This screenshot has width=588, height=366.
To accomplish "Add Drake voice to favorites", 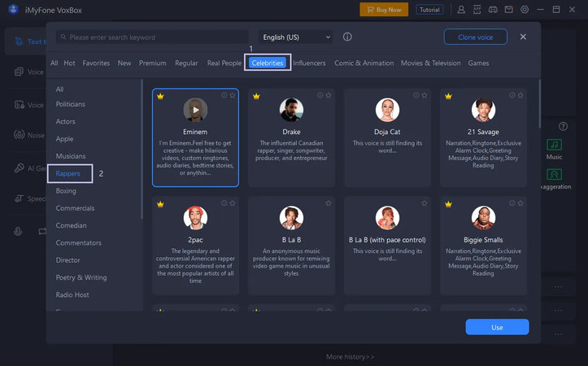I will point(329,95).
